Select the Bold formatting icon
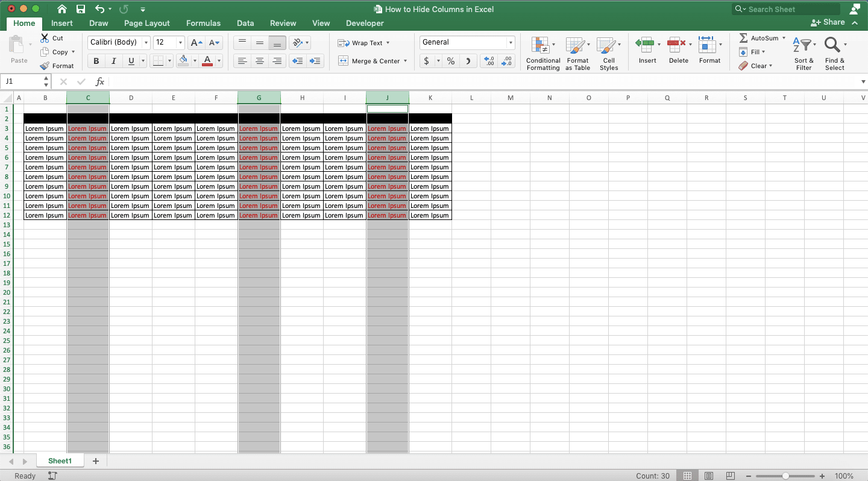This screenshot has height=481, width=868. [x=95, y=61]
